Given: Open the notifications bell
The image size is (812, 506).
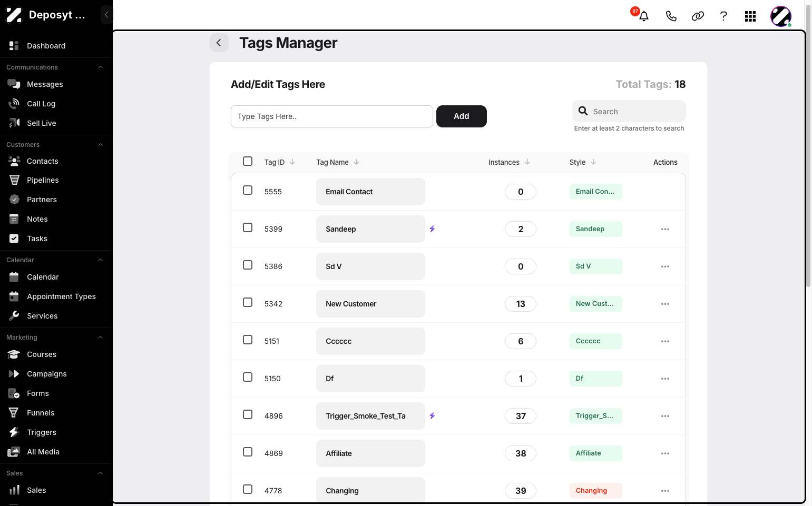Looking at the screenshot, I should [643, 16].
